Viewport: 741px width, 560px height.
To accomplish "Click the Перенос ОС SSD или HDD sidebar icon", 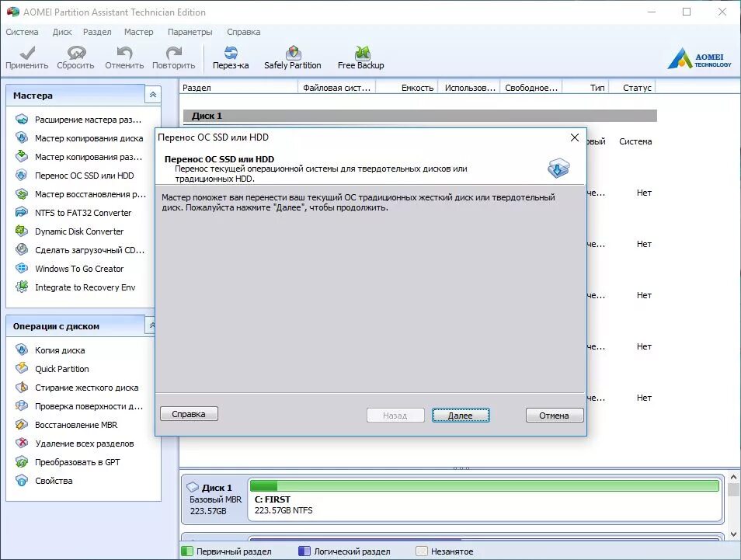I will pyautogui.click(x=22, y=176).
